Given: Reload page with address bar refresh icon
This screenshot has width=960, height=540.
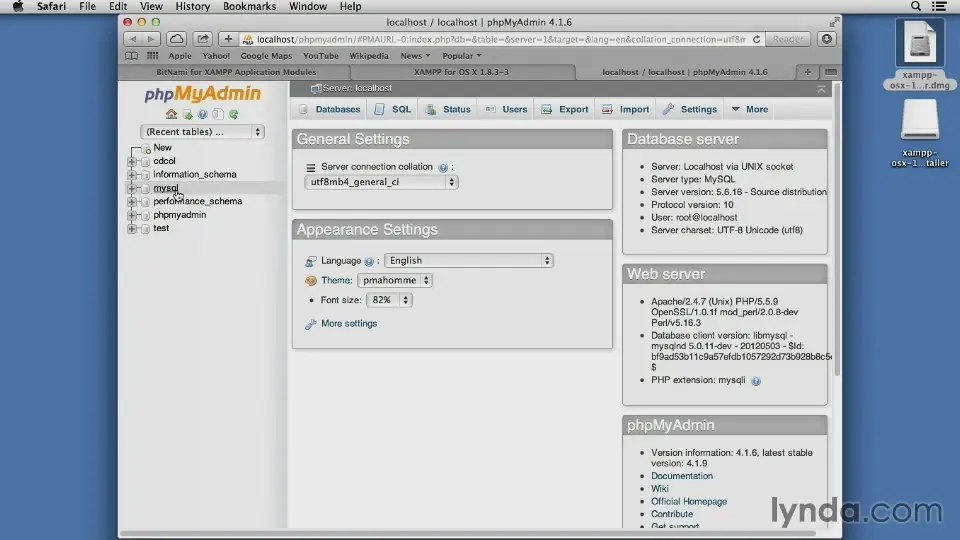Looking at the screenshot, I should (x=757, y=39).
